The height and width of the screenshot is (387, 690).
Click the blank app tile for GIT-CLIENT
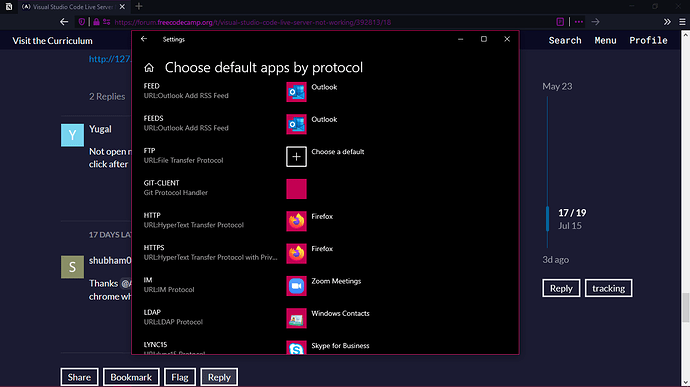[296, 189]
